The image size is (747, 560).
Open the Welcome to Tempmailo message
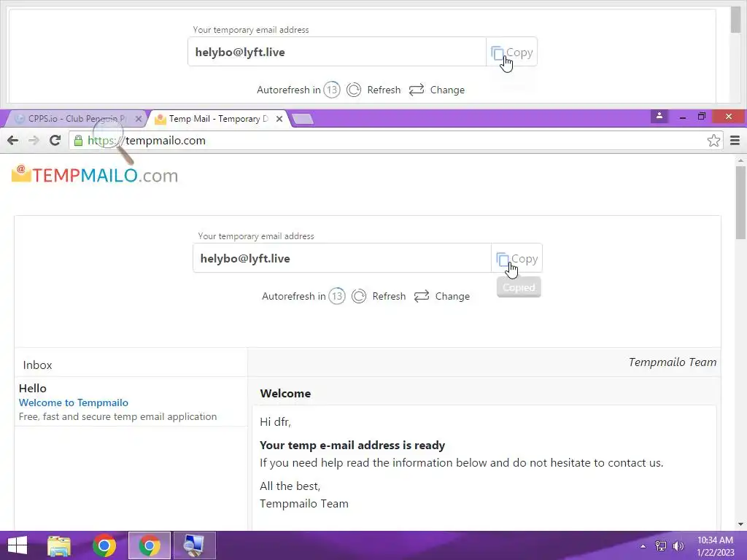click(74, 402)
